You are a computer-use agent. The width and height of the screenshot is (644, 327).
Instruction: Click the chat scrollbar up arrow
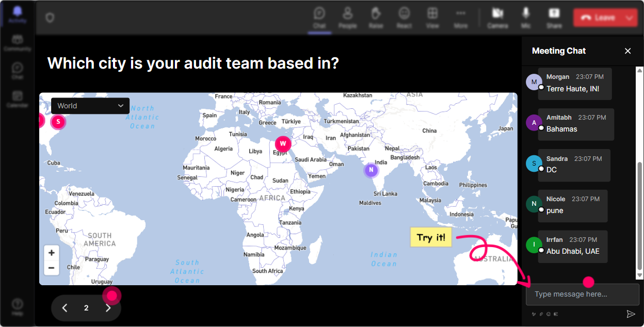(640, 70)
